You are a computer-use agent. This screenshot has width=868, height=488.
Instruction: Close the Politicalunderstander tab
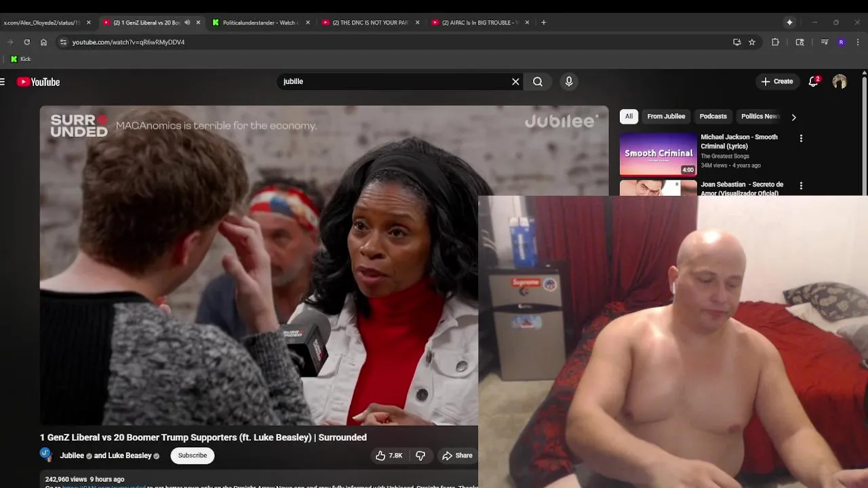tap(308, 22)
